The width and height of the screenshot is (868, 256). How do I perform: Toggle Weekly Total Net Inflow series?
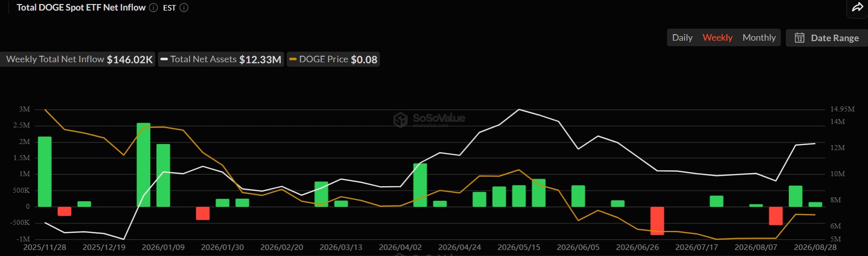click(x=78, y=59)
